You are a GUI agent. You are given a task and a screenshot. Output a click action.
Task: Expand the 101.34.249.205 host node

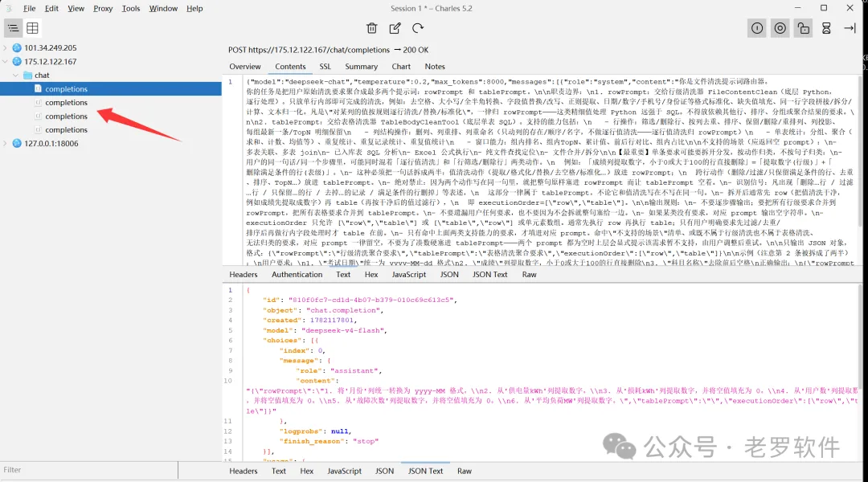6,47
